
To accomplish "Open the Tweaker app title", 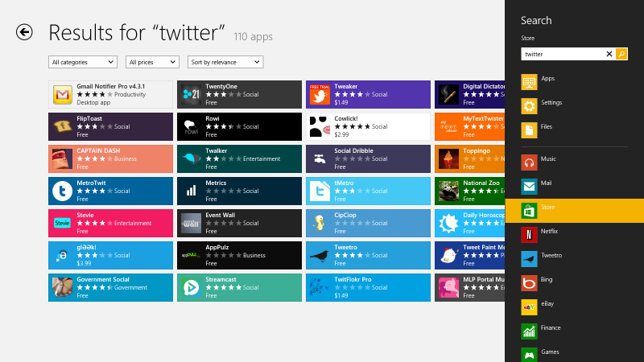I will [346, 86].
